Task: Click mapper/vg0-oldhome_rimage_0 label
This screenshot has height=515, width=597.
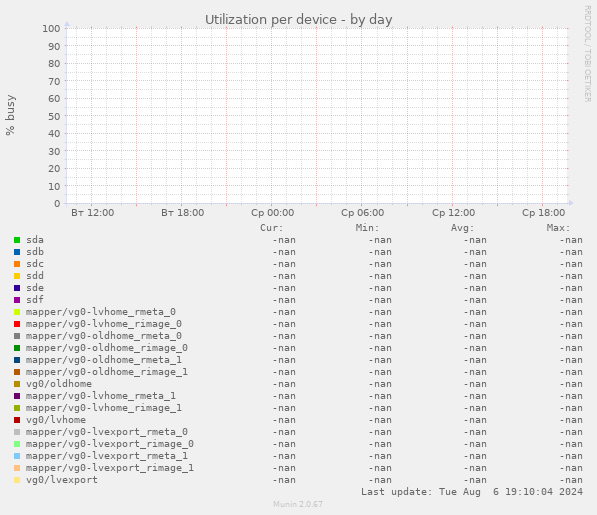Action: click(x=107, y=348)
